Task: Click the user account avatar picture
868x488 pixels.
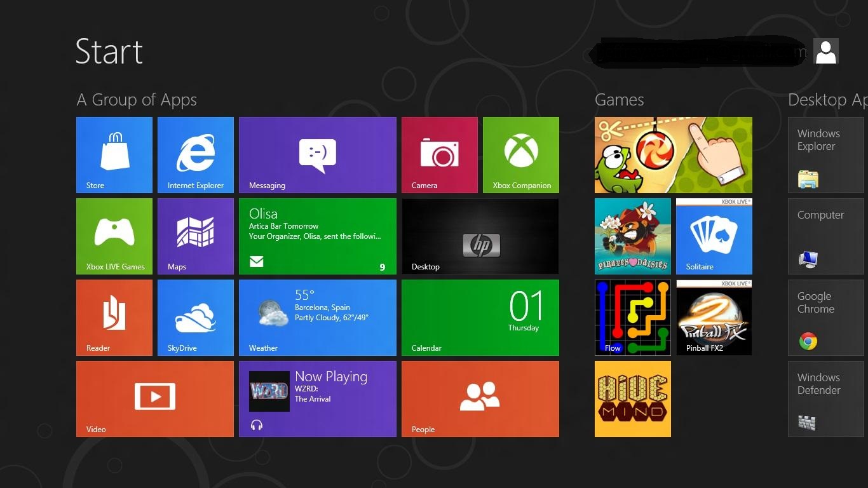Action: [826, 51]
